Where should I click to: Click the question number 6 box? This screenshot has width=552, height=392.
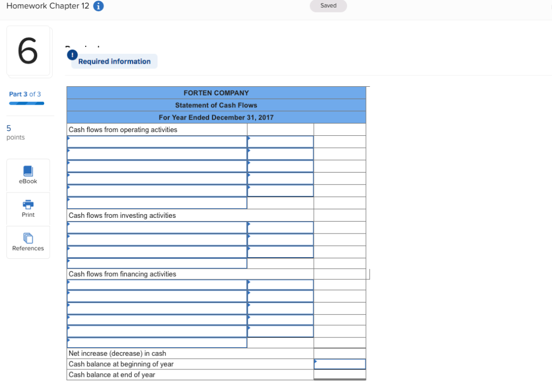point(28,51)
